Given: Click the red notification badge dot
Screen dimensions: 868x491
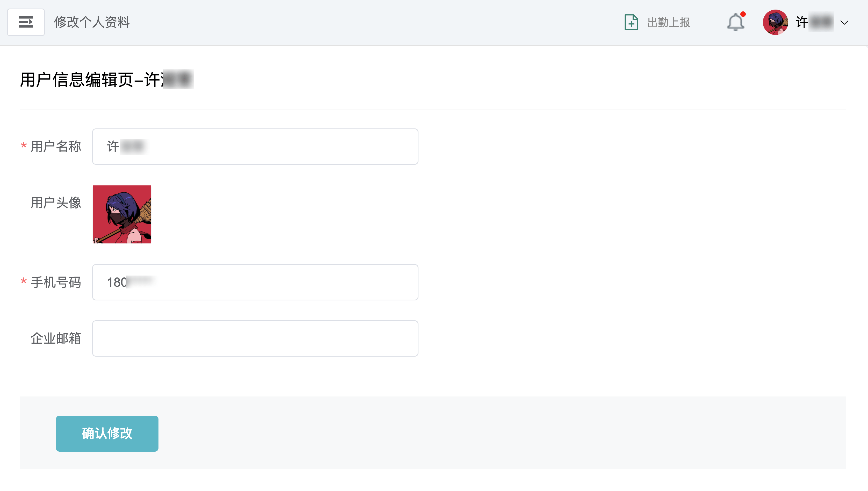Looking at the screenshot, I should pos(743,14).
